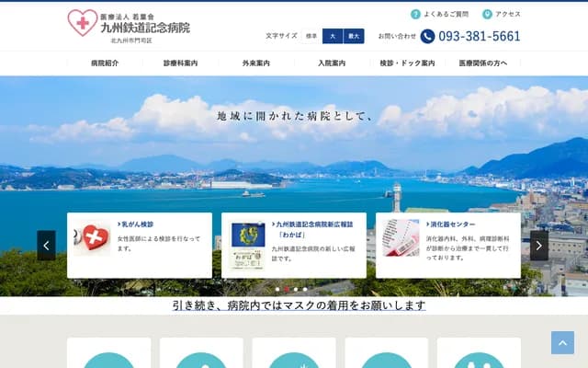This screenshot has height=368, width=588.
Task: Open the 入院案内 menu
Action: 332,63
